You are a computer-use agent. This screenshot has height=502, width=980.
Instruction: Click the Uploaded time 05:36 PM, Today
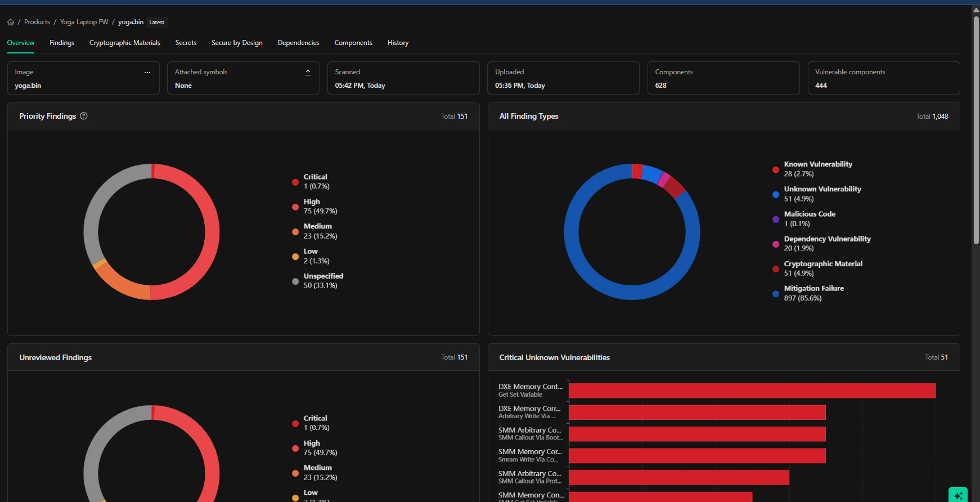tap(520, 86)
